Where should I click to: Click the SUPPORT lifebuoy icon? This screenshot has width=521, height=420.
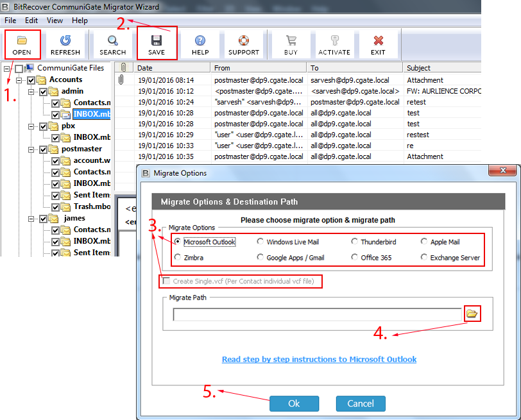point(244,40)
